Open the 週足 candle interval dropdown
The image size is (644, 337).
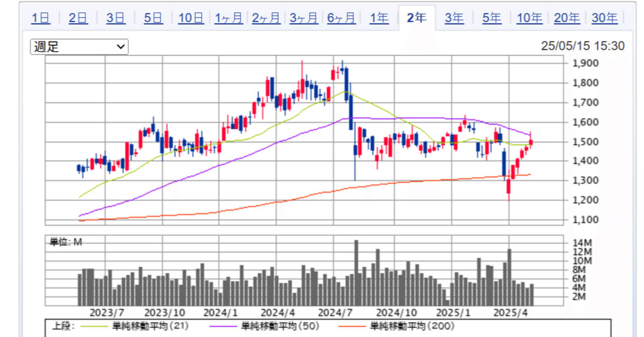(x=79, y=47)
